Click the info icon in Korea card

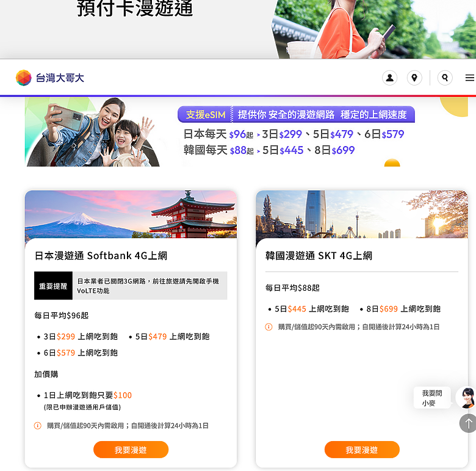point(269,327)
